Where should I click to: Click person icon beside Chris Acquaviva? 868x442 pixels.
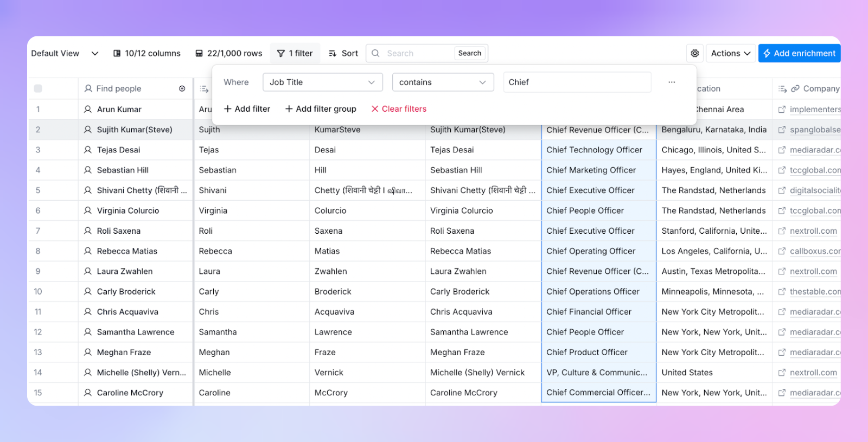click(88, 312)
